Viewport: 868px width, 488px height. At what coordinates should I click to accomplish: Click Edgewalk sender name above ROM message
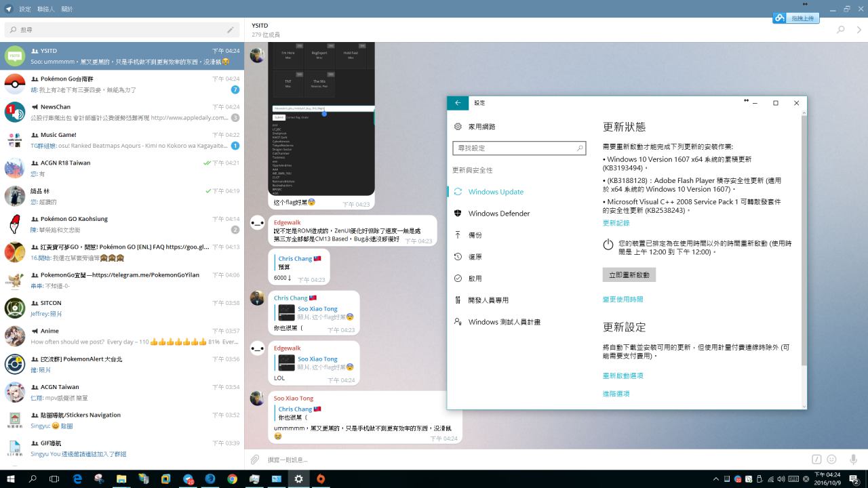(x=288, y=222)
